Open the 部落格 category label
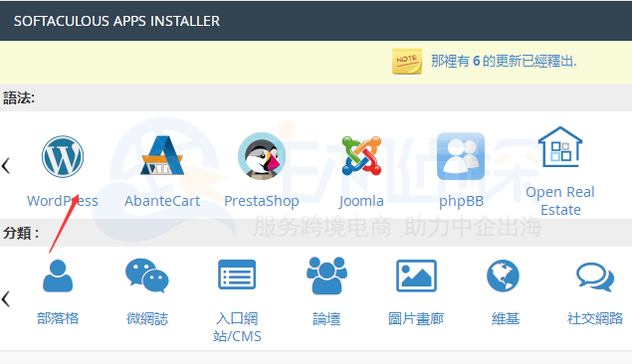This screenshot has width=632, height=364. (58, 318)
